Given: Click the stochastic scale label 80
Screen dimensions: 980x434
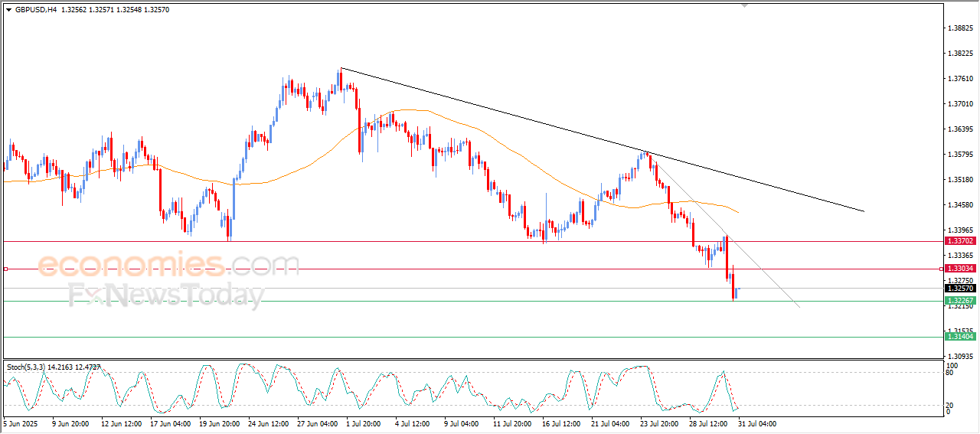Looking at the screenshot, I should (950, 374).
